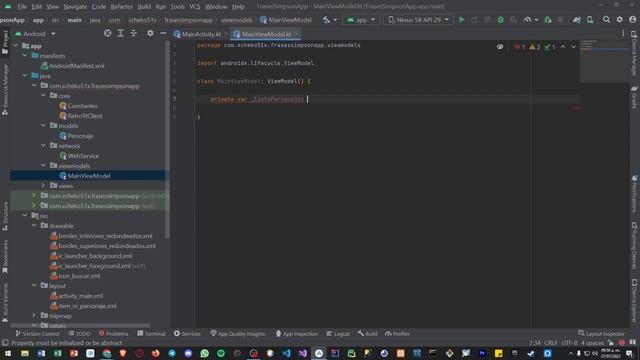This screenshot has height=360, width=640.
Task: Expand the mipmap folder
Action: [x=34, y=316]
